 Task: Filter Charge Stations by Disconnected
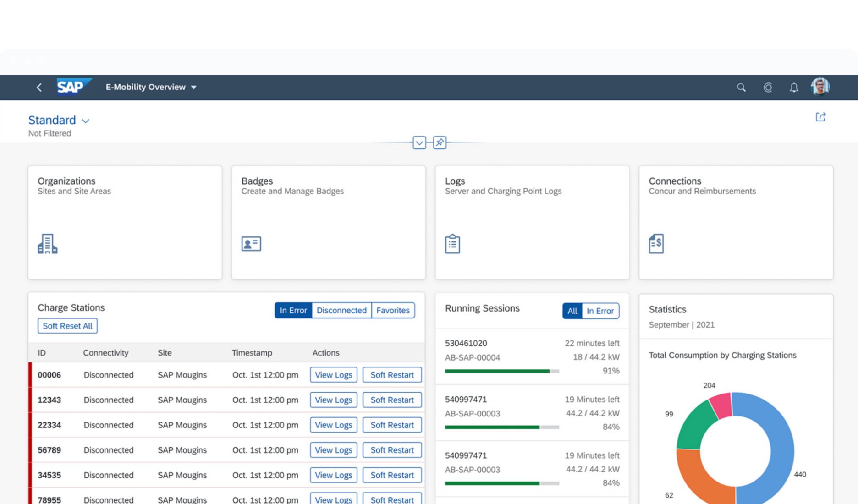(341, 310)
